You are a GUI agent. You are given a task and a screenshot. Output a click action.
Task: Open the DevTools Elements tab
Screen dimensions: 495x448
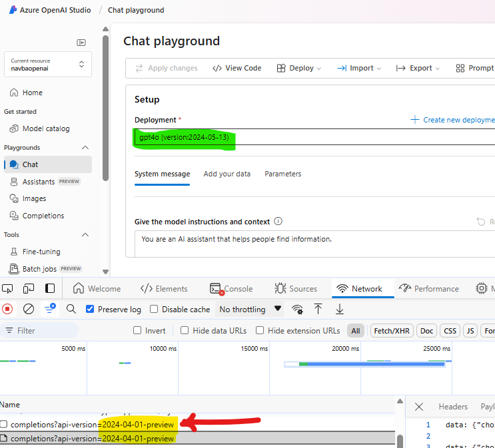tap(164, 289)
